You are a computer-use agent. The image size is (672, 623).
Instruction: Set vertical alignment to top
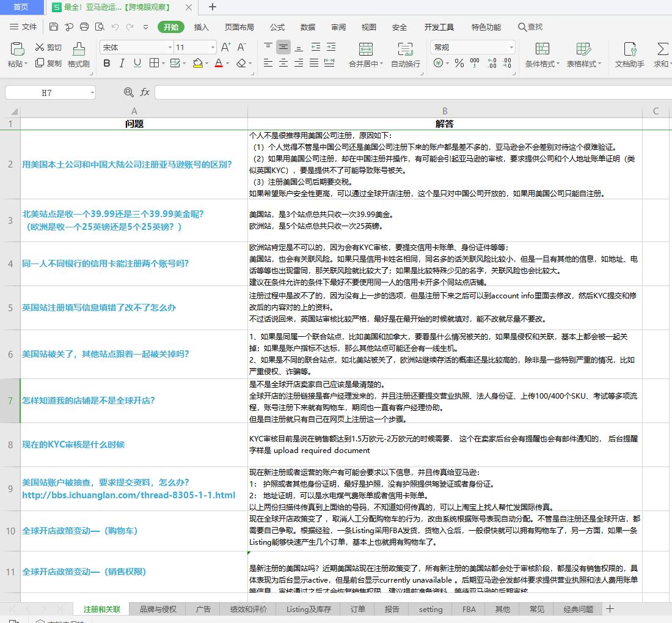(268, 47)
